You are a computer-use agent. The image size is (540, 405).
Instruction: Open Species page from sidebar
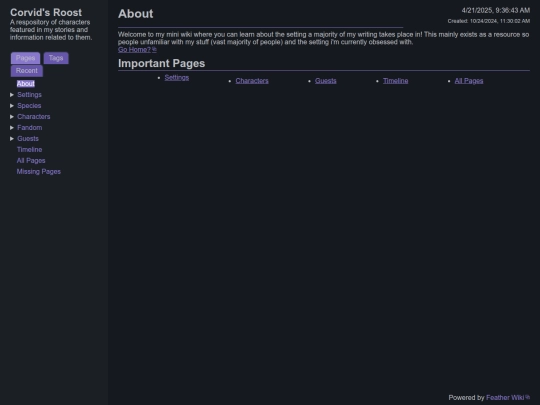point(29,106)
